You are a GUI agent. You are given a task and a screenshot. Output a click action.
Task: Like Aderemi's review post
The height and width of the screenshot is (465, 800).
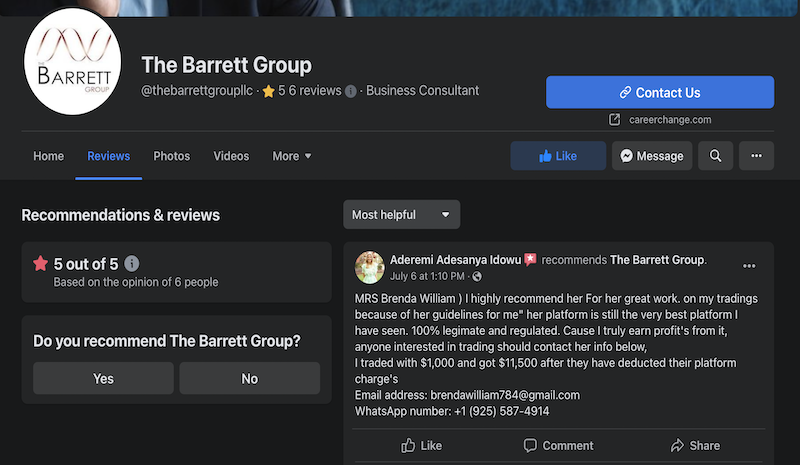coord(421,446)
